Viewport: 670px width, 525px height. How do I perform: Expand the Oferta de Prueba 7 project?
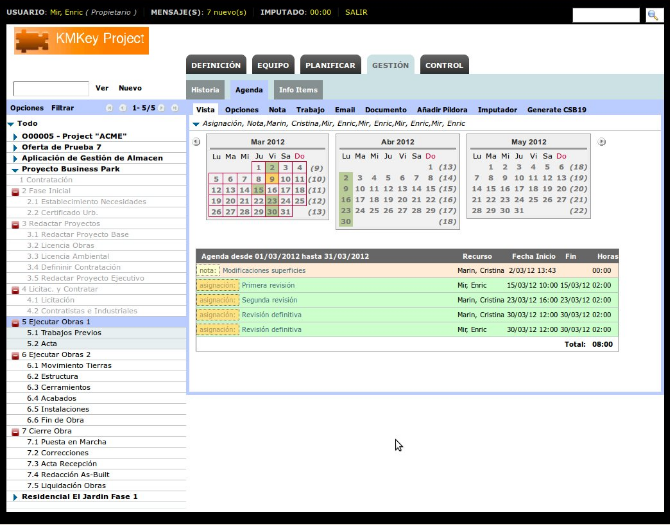[x=15, y=147]
